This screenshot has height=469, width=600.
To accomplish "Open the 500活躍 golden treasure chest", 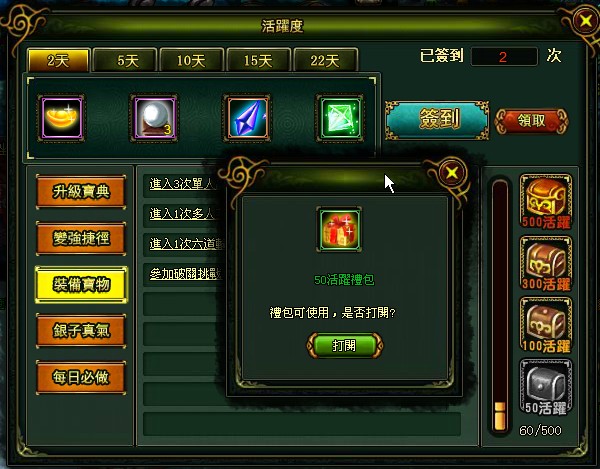I will 546,202.
